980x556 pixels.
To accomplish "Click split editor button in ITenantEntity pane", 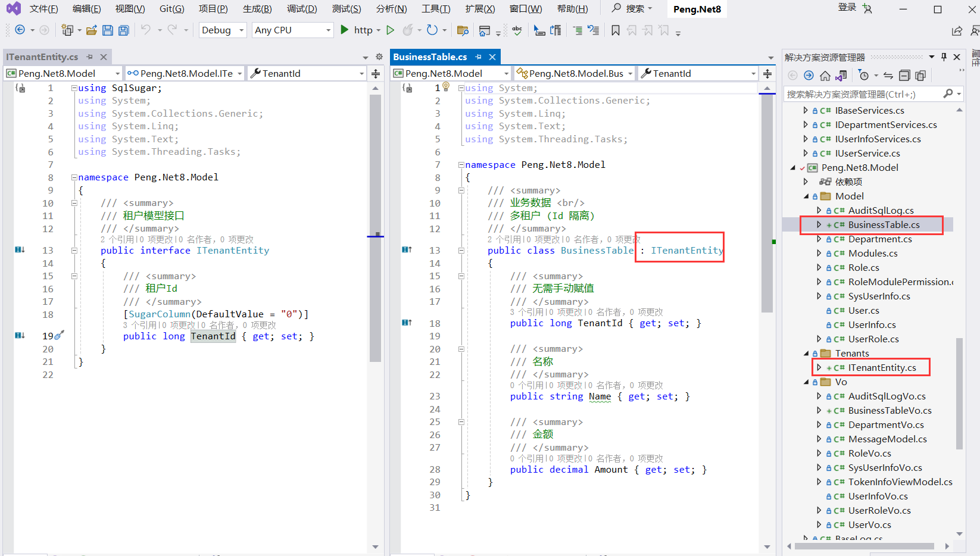I will 376,73.
